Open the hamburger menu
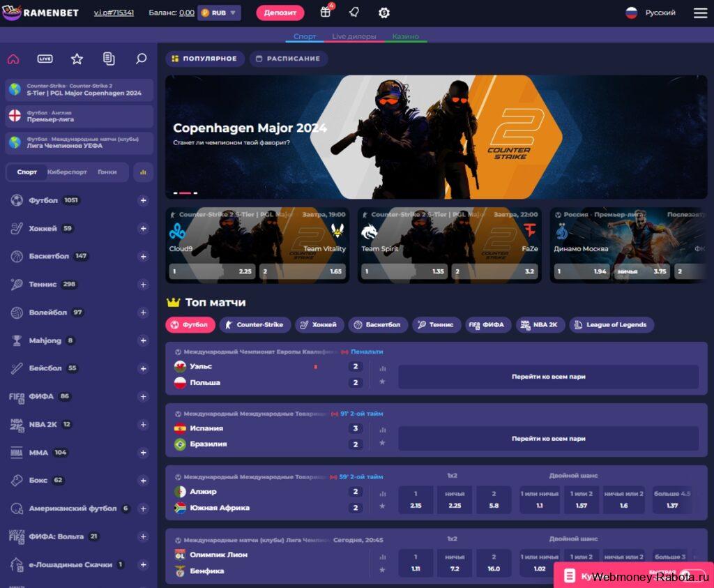Screen dimensions: 714x588 700,13
